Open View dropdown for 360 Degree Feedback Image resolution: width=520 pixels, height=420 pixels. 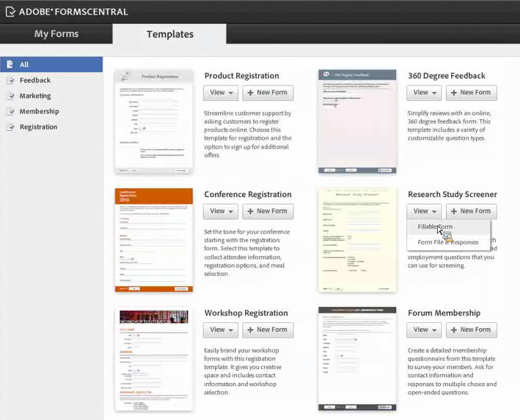(424, 93)
